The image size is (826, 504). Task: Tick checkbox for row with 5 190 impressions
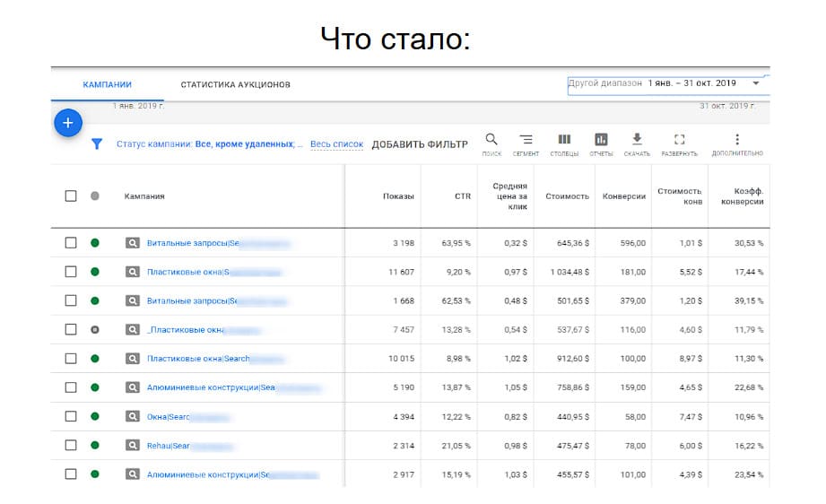71,387
